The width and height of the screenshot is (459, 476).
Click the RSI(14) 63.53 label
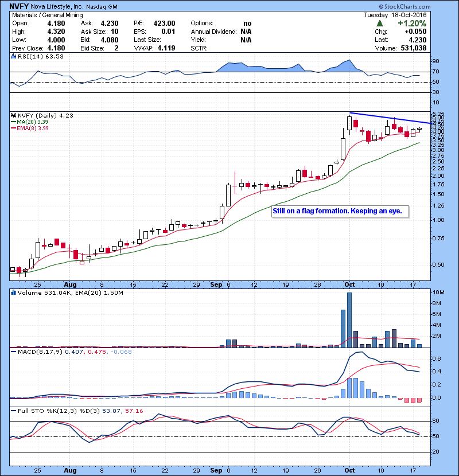[40, 56]
